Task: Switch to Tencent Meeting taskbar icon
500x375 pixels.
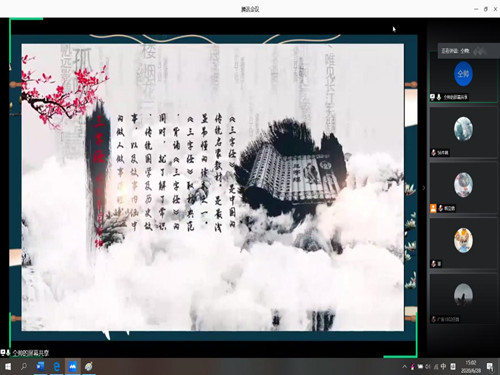Action: [73, 367]
